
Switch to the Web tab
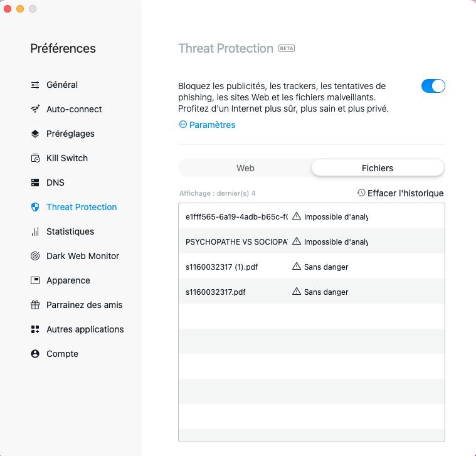(245, 168)
